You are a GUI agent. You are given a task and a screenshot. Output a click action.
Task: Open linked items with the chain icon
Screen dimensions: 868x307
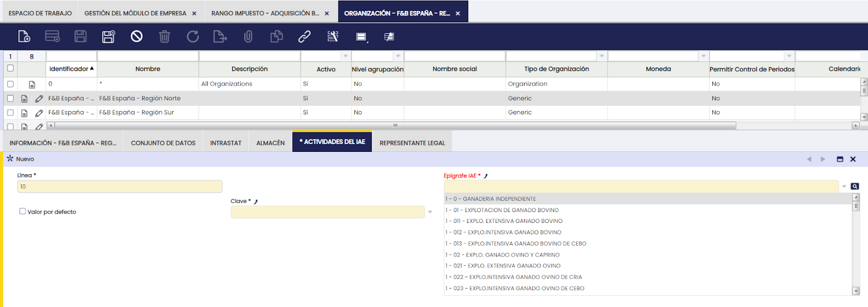[304, 36]
